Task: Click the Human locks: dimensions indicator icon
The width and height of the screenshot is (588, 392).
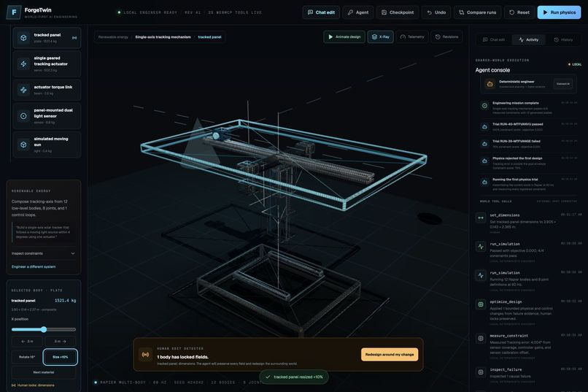Action: (14, 385)
